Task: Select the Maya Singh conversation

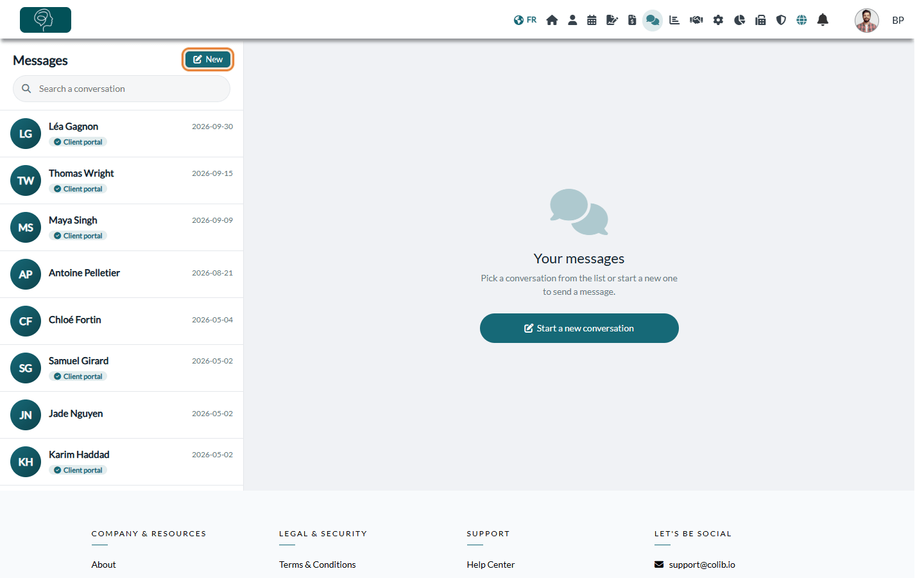Action: (121, 227)
